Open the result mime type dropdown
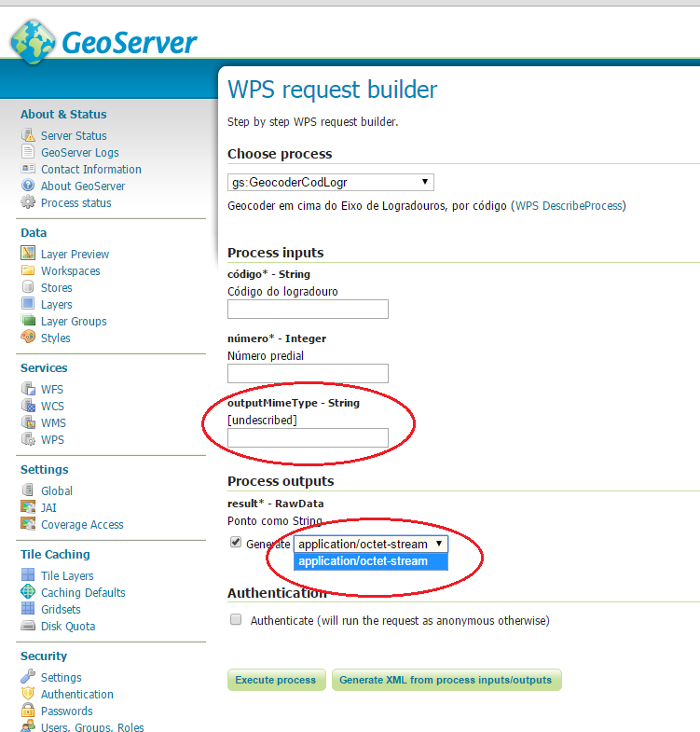Screen dimensions: 700x732 (371, 544)
